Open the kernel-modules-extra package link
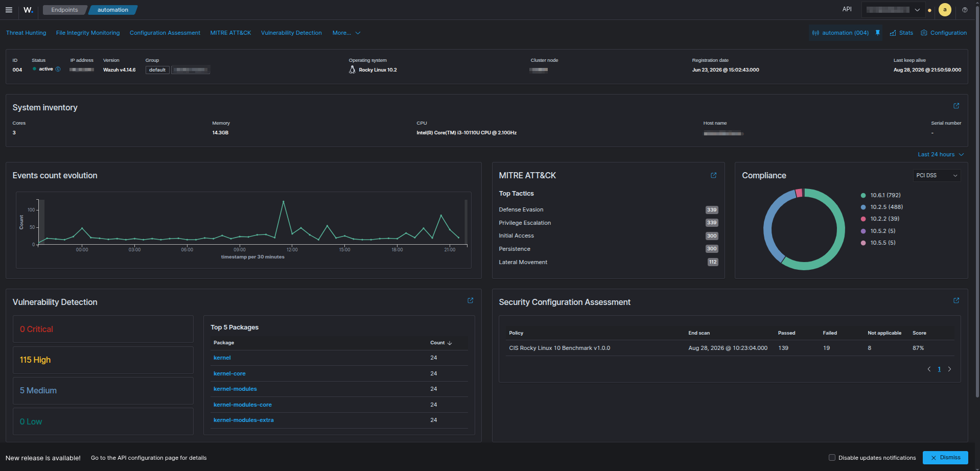The height and width of the screenshot is (471, 980). pos(244,420)
